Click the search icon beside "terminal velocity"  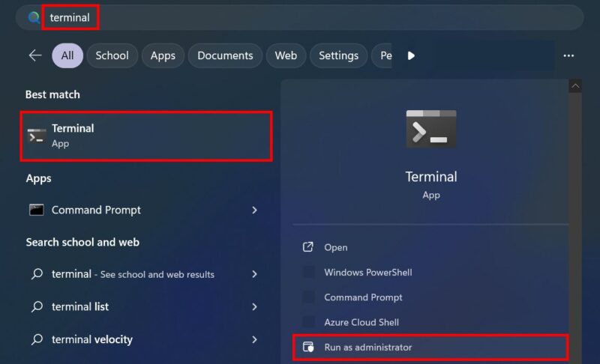pyautogui.click(x=37, y=339)
